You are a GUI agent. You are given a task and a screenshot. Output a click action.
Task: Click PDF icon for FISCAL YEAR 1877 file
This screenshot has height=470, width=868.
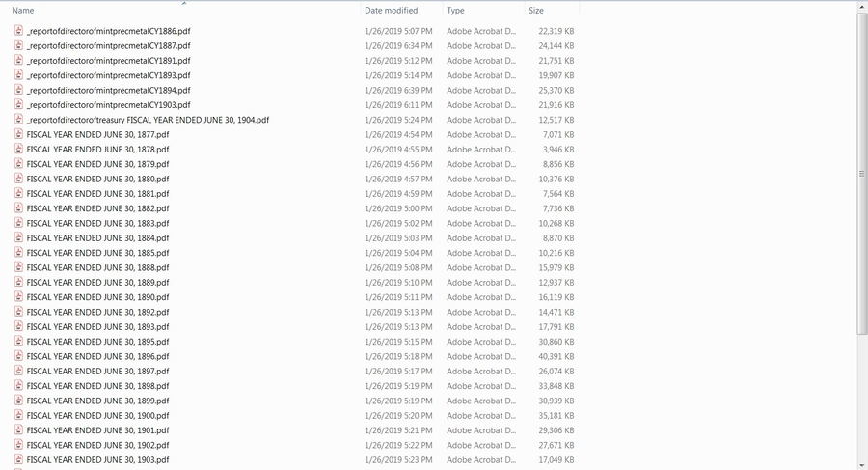(x=18, y=134)
